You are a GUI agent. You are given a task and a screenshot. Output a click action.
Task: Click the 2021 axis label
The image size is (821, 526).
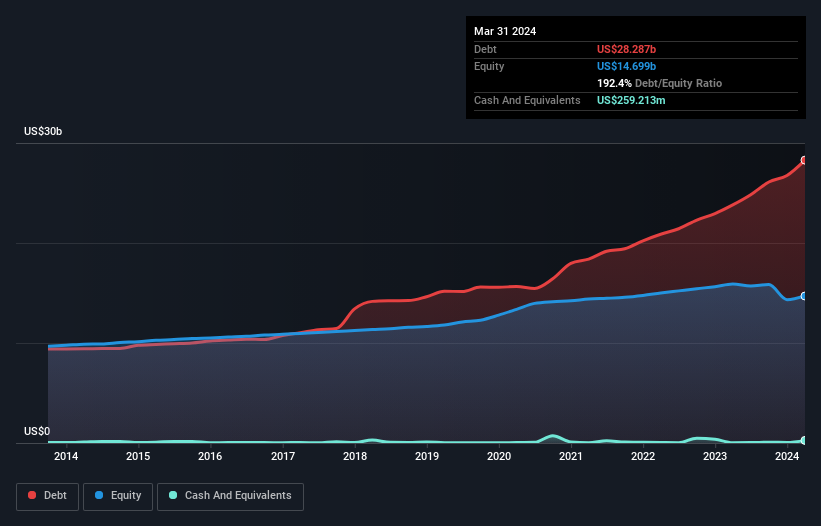571,456
